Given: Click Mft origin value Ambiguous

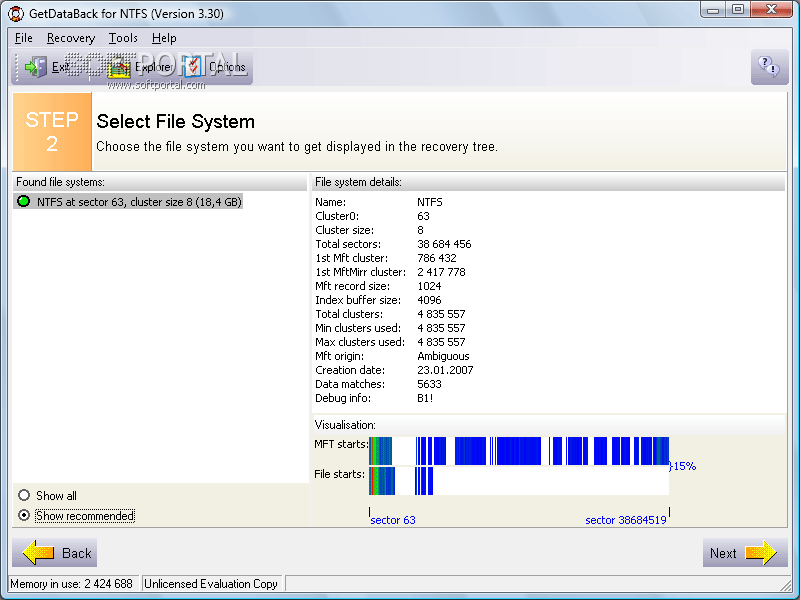Looking at the screenshot, I should tap(443, 356).
